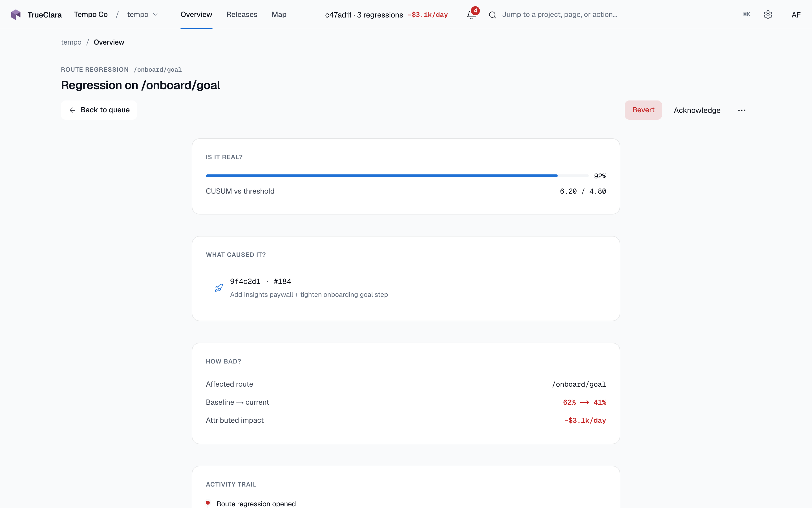Click the TrueClara logo icon
812x508 pixels.
[x=16, y=14]
